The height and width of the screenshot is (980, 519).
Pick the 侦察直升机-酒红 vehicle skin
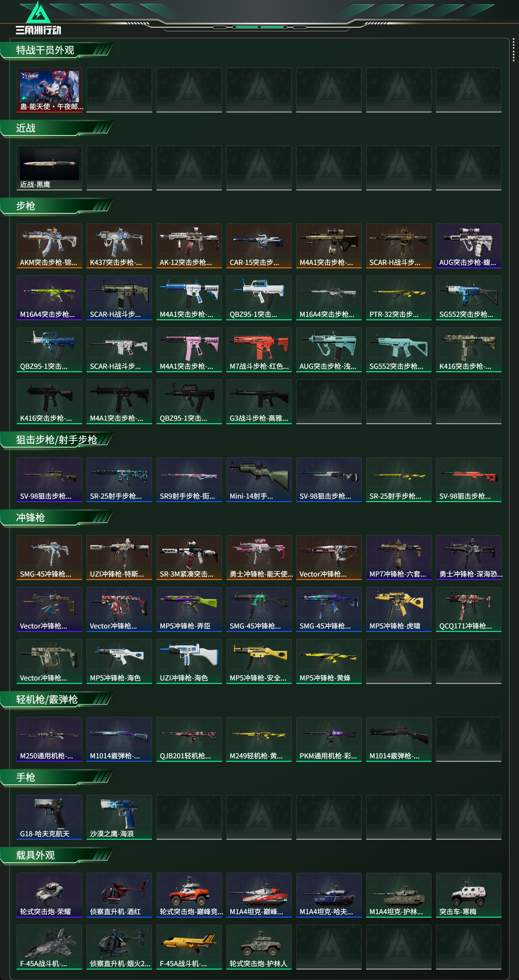click(x=119, y=895)
